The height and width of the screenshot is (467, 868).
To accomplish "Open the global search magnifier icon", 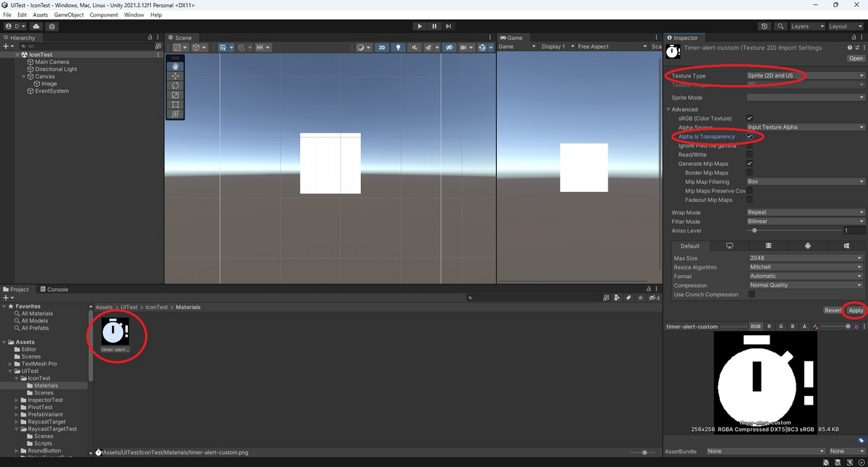I will (x=780, y=26).
